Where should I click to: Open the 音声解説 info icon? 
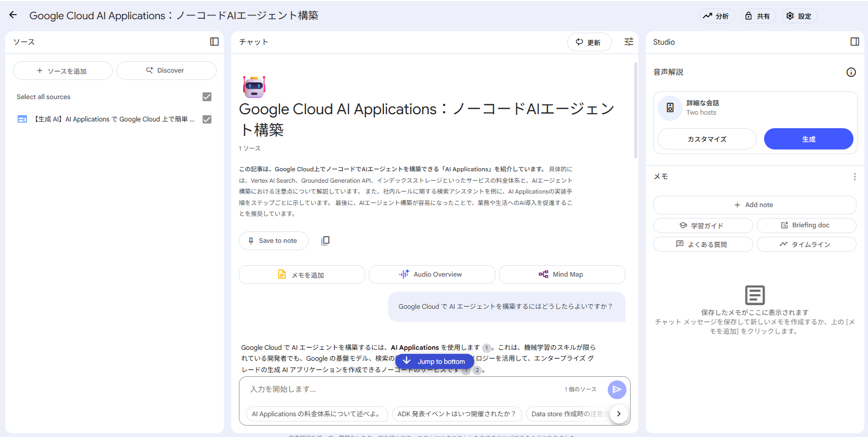tap(851, 72)
